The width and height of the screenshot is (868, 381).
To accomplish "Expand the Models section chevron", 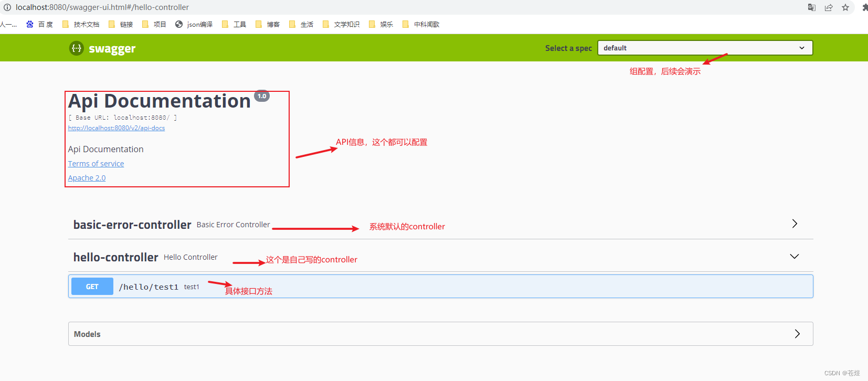I will click(797, 334).
